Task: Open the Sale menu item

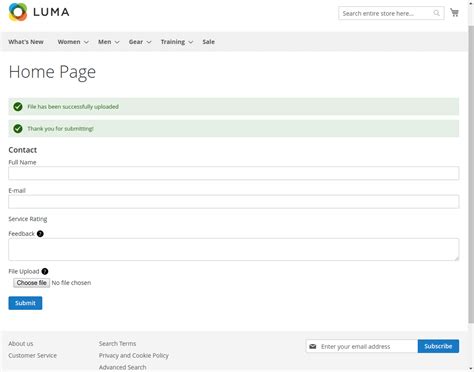Action: pyautogui.click(x=209, y=42)
